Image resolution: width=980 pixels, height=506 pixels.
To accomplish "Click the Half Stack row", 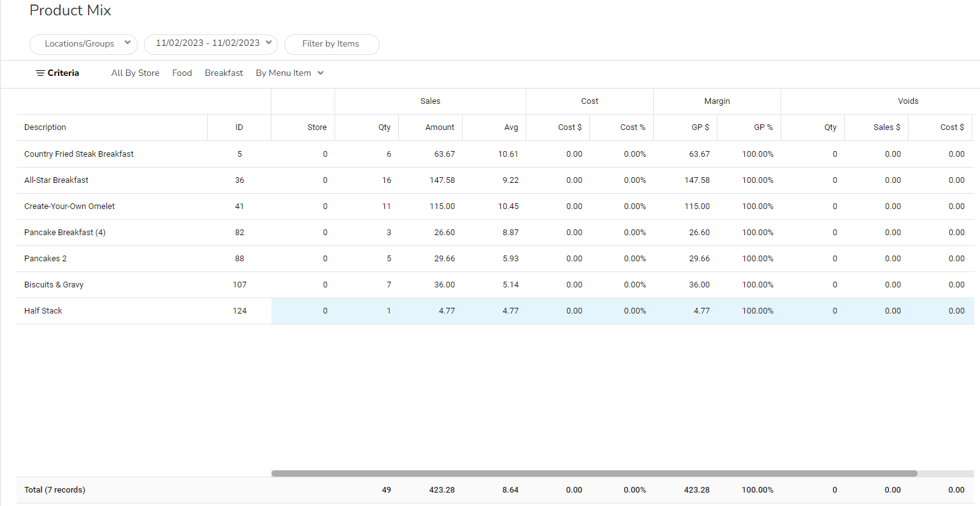I will (43, 311).
